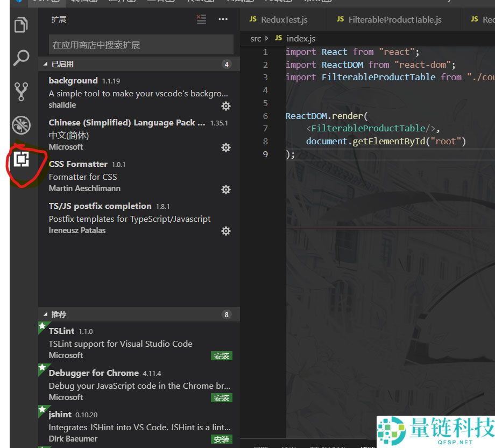This screenshot has width=495, height=448.
Task: Open the Debug view bug icon
Action: pyautogui.click(x=21, y=125)
